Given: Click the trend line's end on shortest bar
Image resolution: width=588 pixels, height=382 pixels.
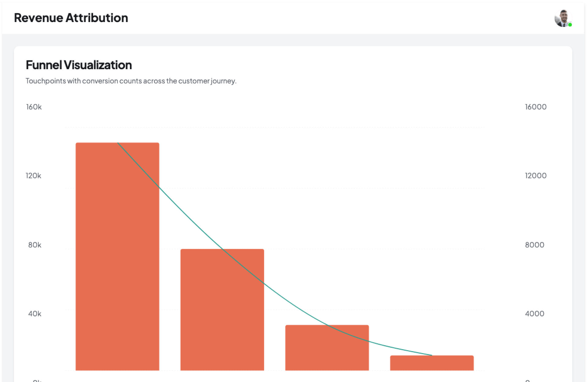Looking at the screenshot, I should [431, 355].
